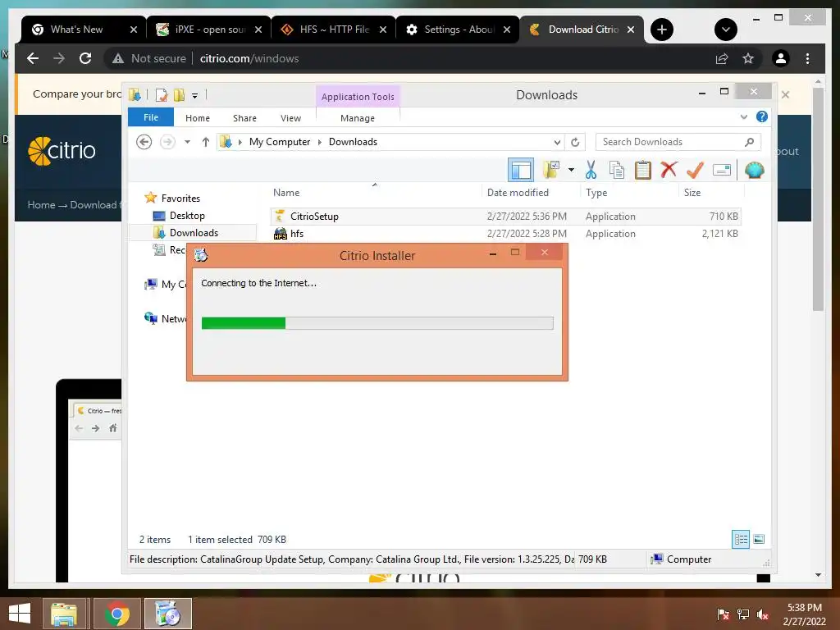This screenshot has width=840, height=630.
Task: Bookmark the page with the star icon
Action: (748, 58)
